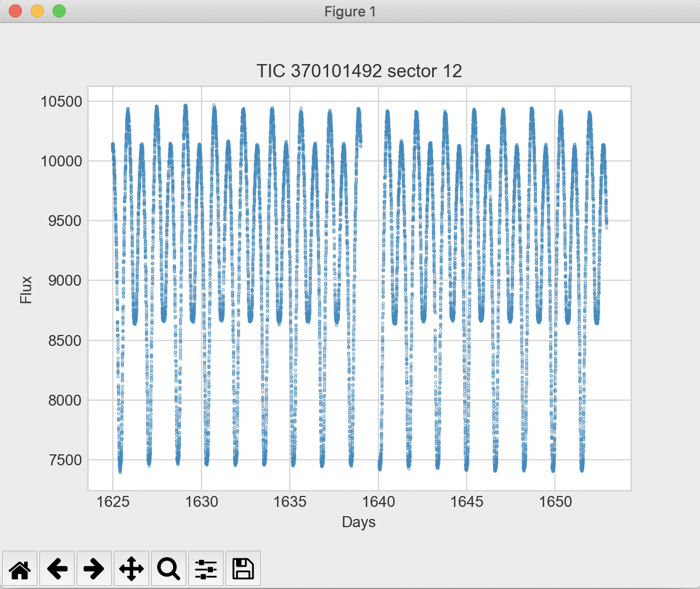The image size is (700, 589).
Task: Click the 8500 y-axis tick label
Action: click(65, 340)
